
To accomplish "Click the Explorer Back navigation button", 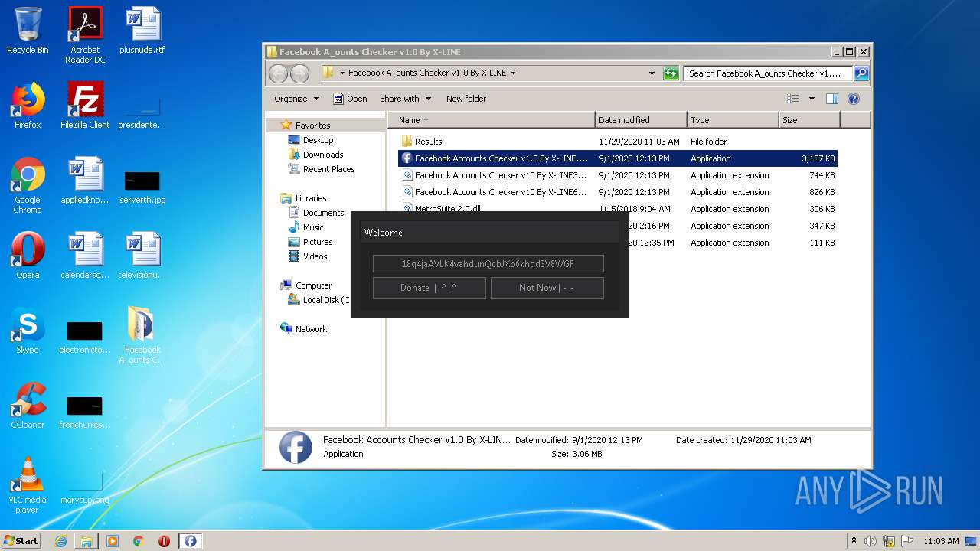I will point(278,73).
